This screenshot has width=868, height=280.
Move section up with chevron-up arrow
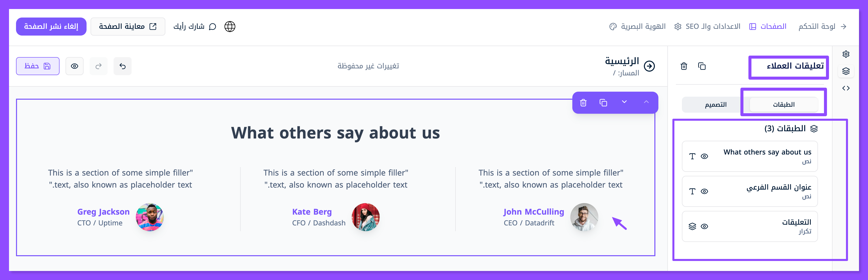pos(646,102)
